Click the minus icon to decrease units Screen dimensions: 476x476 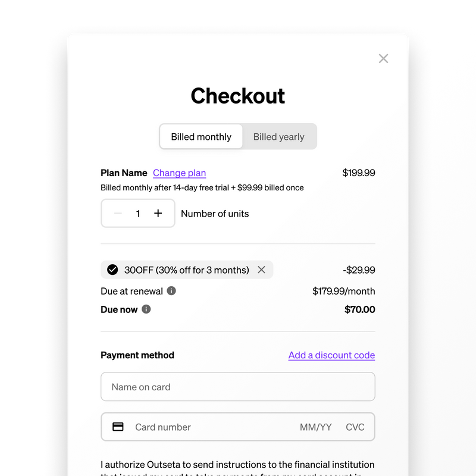click(x=118, y=213)
